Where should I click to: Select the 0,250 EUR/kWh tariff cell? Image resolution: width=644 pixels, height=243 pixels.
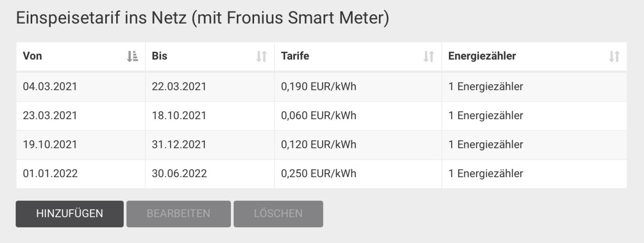(358, 174)
